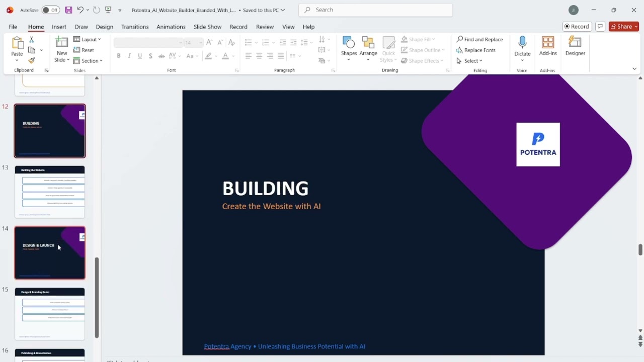Click Find and Replace
The width and height of the screenshot is (644, 362).
click(x=479, y=39)
